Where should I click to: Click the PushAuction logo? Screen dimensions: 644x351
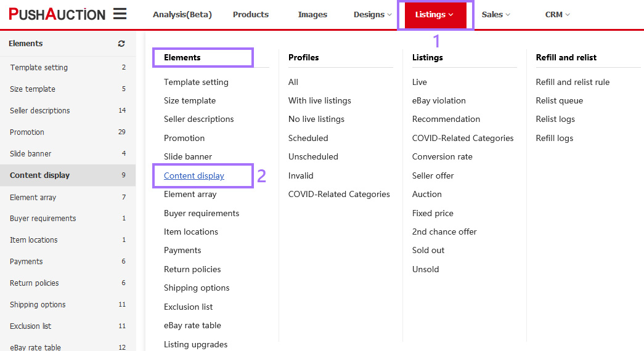click(57, 14)
